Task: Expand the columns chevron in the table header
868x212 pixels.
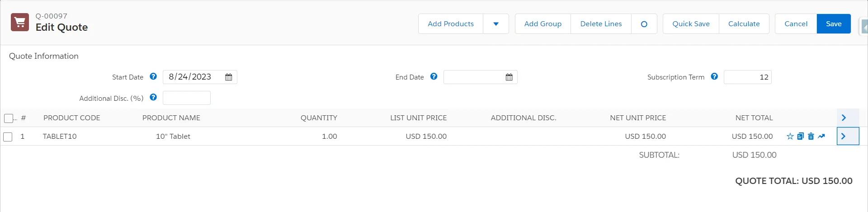Action: coord(844,118)
